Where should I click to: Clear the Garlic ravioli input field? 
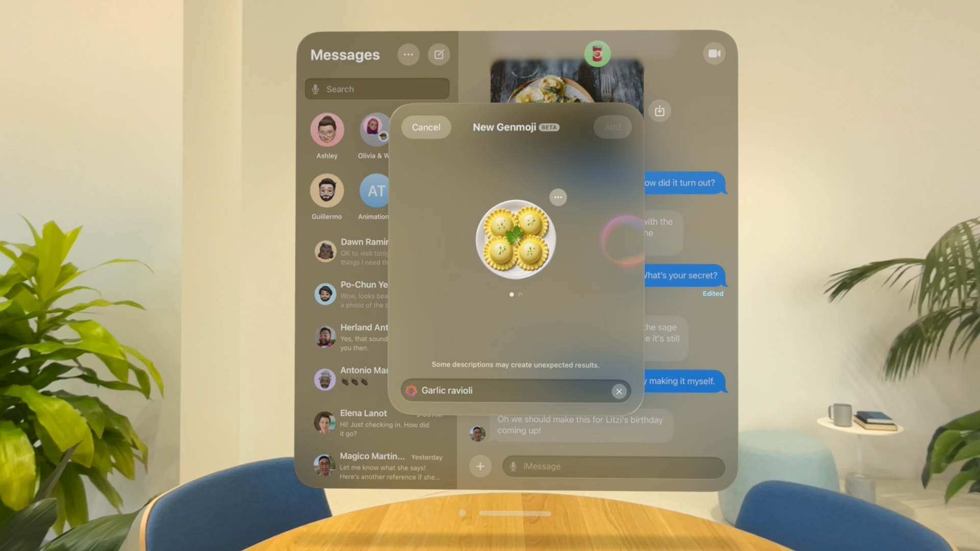pos(618,391)
